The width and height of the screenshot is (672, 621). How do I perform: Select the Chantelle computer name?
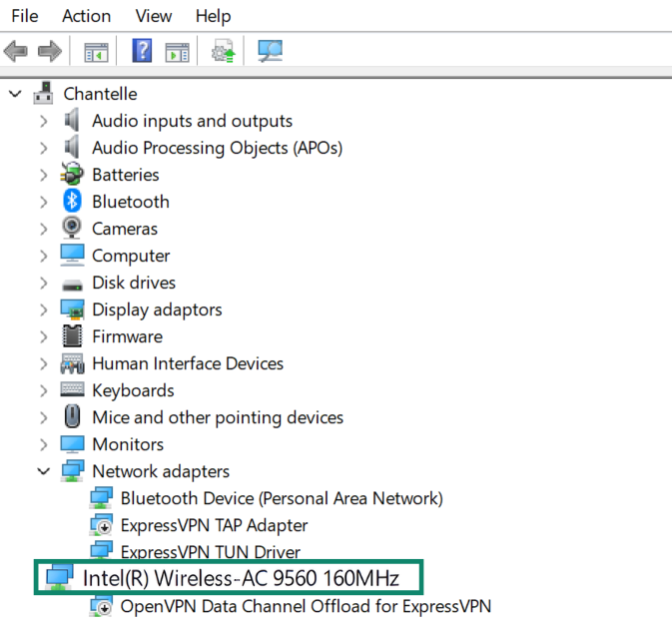100,94
